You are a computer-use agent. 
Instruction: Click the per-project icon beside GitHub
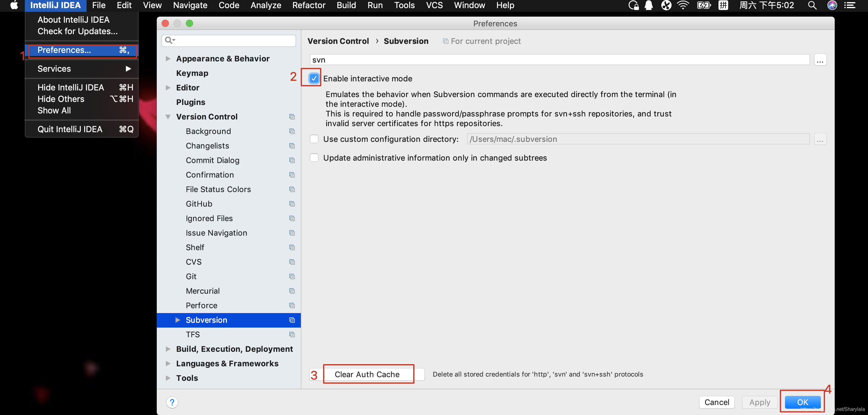coord(292,204)
